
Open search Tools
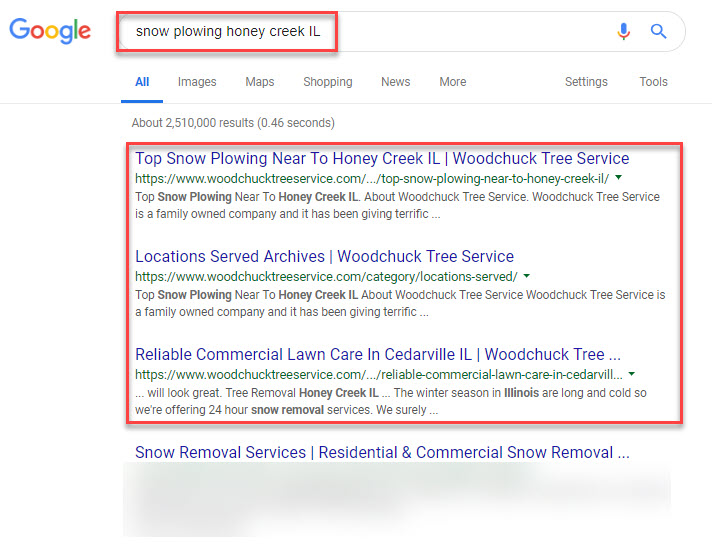pos(653,82)
